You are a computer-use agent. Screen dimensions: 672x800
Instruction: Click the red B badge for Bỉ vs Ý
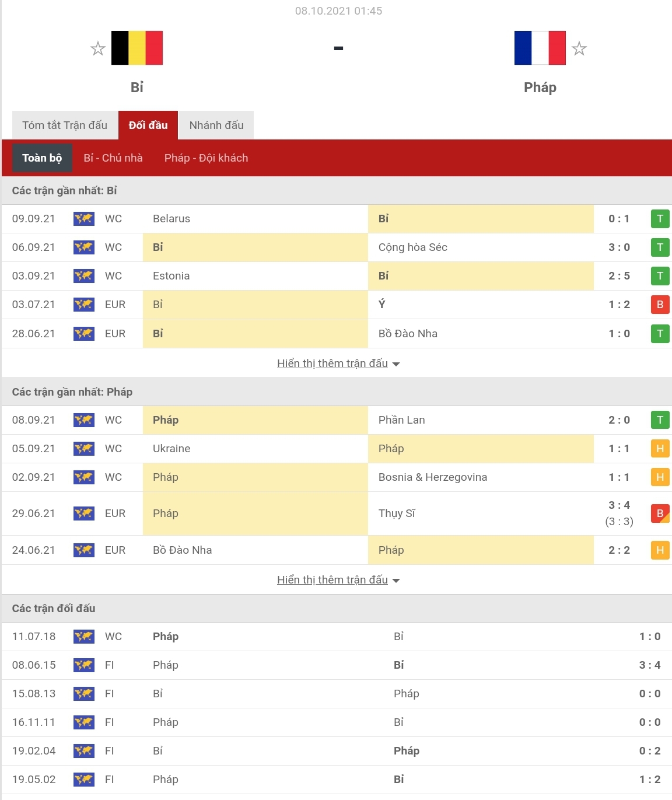(x=660, y=305)
